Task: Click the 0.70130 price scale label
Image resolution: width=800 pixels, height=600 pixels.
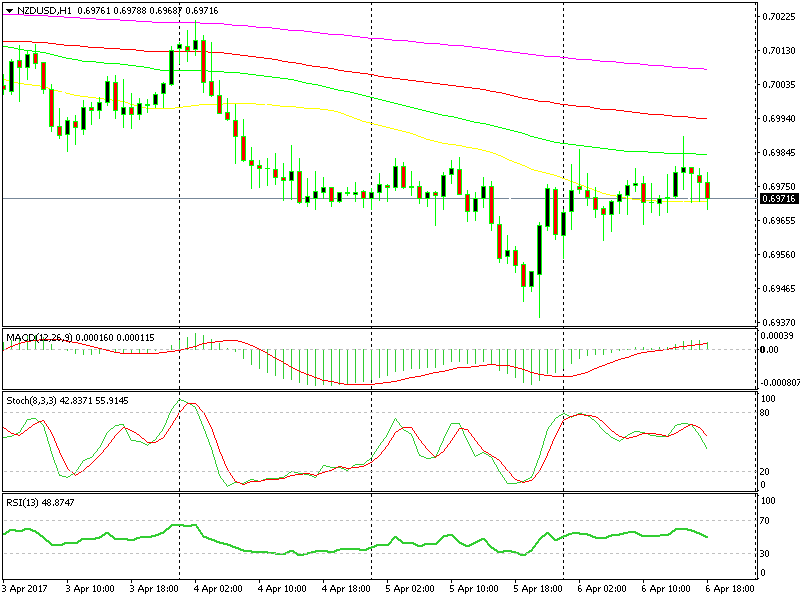Action: click(x=779, y=51)
